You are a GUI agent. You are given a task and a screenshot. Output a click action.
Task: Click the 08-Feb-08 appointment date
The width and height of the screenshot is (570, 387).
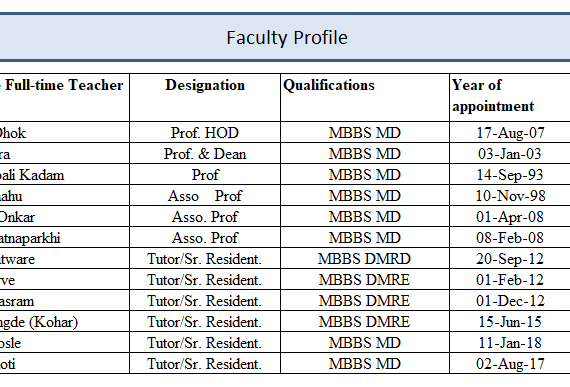click(x=510, y=238)
